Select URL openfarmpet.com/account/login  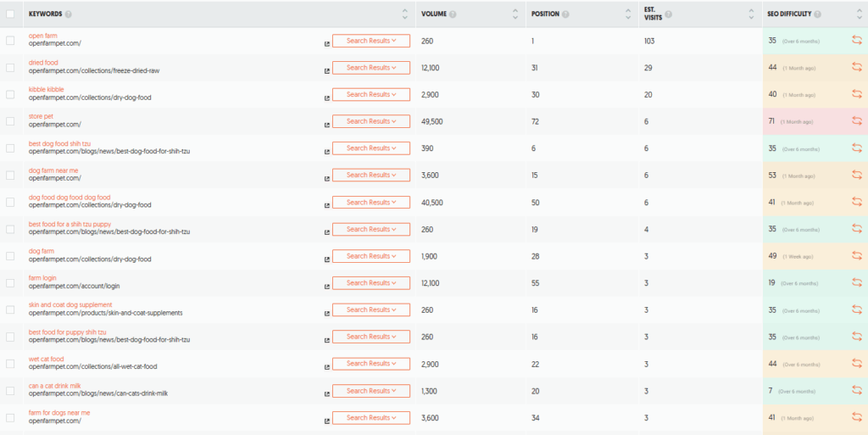point(75,286)
